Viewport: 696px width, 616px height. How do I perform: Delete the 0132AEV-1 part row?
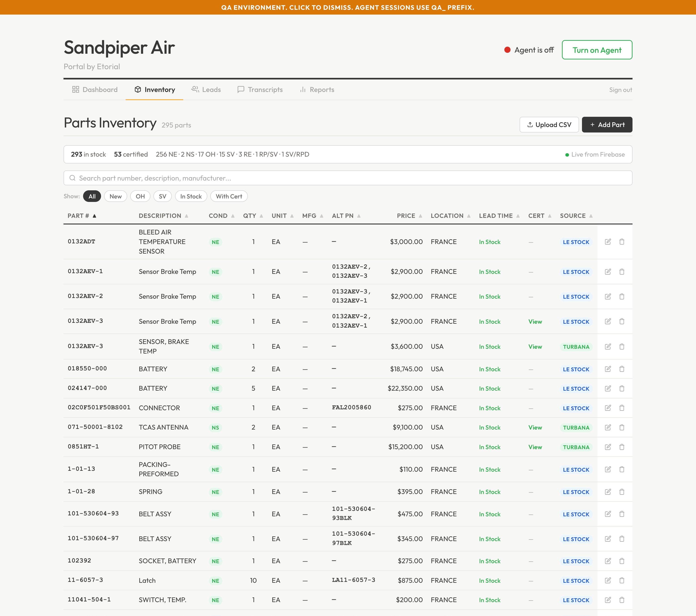(622, 272)
